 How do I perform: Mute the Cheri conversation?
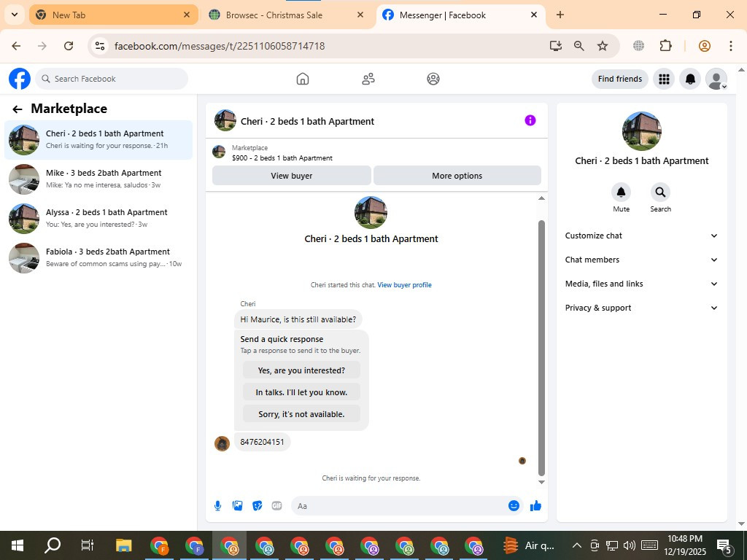point(622,192)
